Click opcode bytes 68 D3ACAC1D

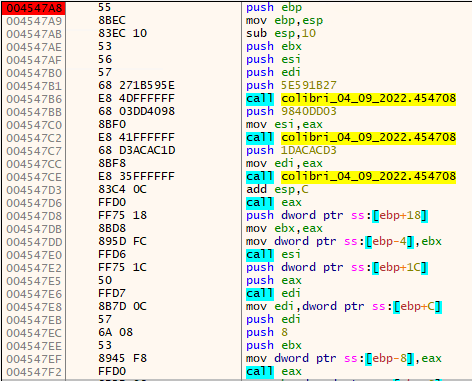click(x=137, y=150)
